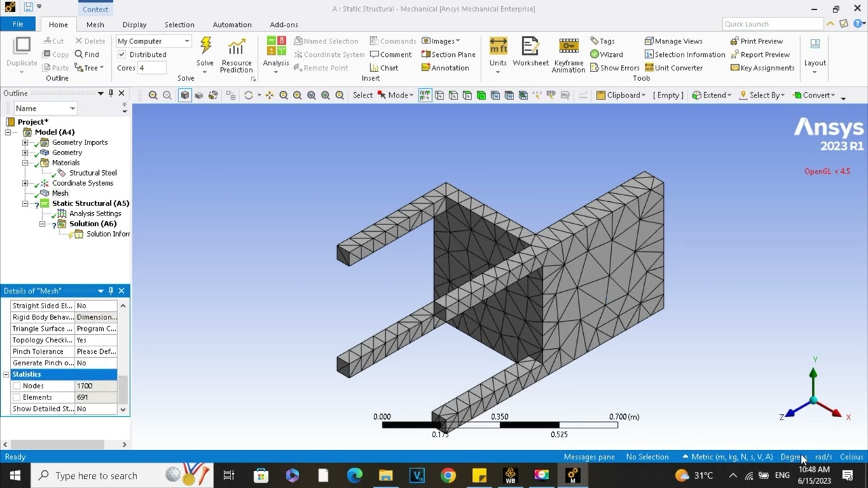Click the Cores number input field

[152, 68]
